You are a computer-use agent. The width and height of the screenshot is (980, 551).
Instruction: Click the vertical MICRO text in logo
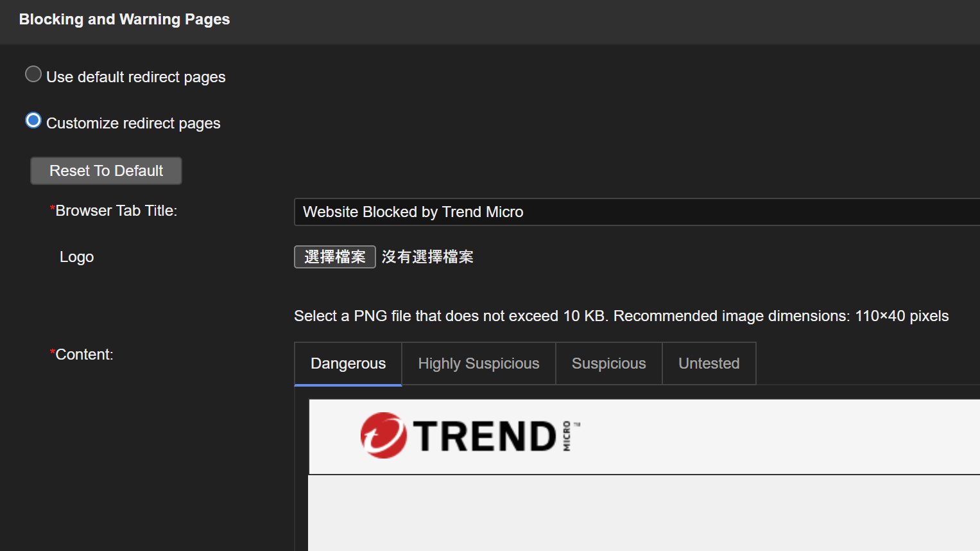coord(567,436)
